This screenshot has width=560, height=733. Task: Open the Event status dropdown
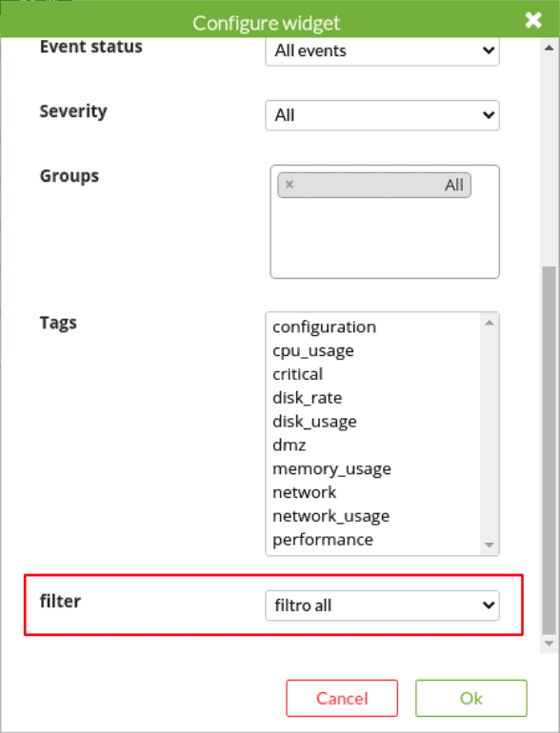tap(382, 50)
